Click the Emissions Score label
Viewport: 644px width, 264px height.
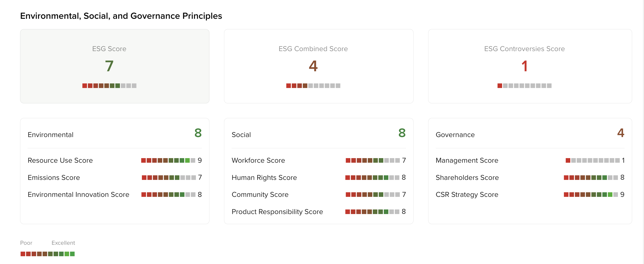point(54,177)
